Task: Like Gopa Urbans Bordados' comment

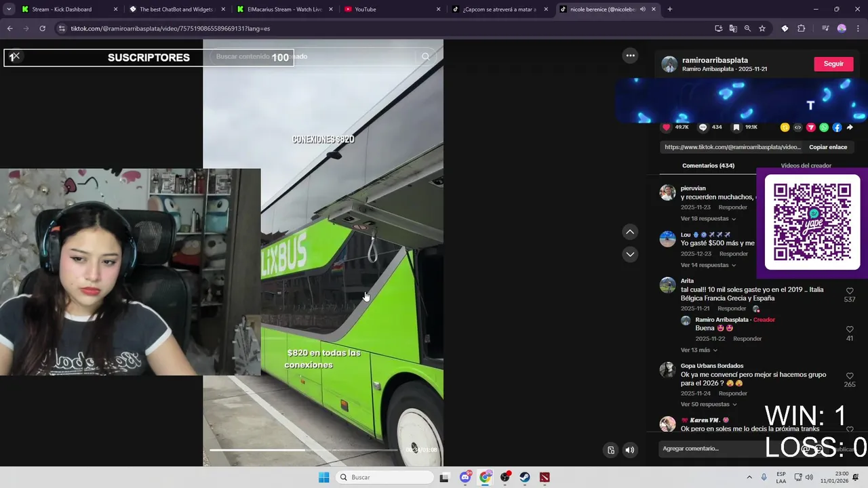Action: coord(850,375)
